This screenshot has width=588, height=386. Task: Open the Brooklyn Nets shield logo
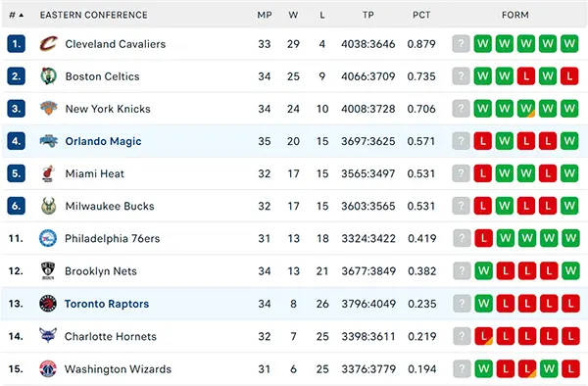[48, 270]
